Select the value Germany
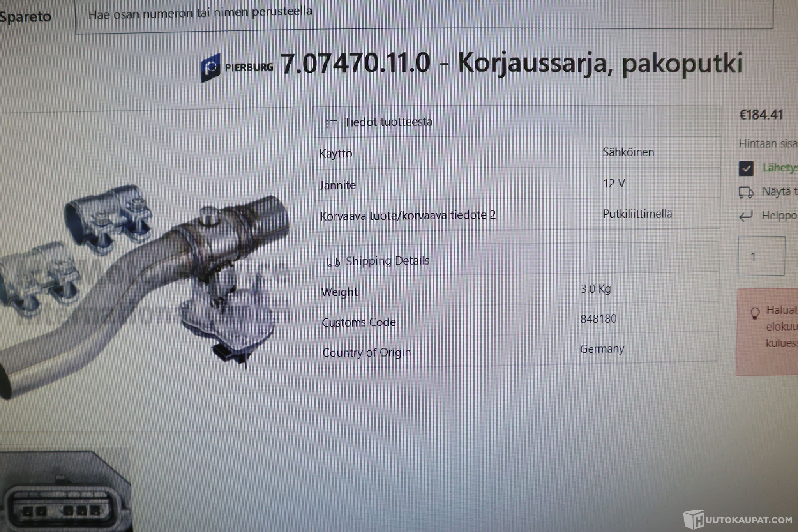 602,349
